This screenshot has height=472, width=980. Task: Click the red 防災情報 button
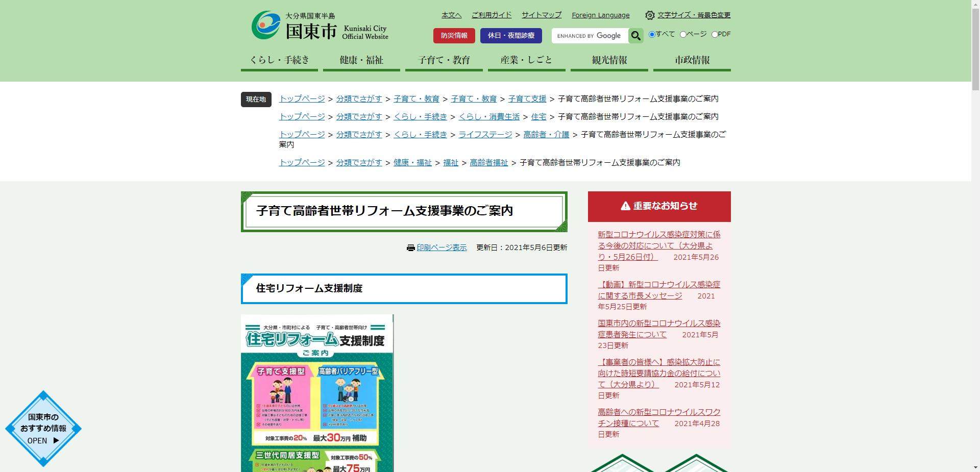pos(454,36)
